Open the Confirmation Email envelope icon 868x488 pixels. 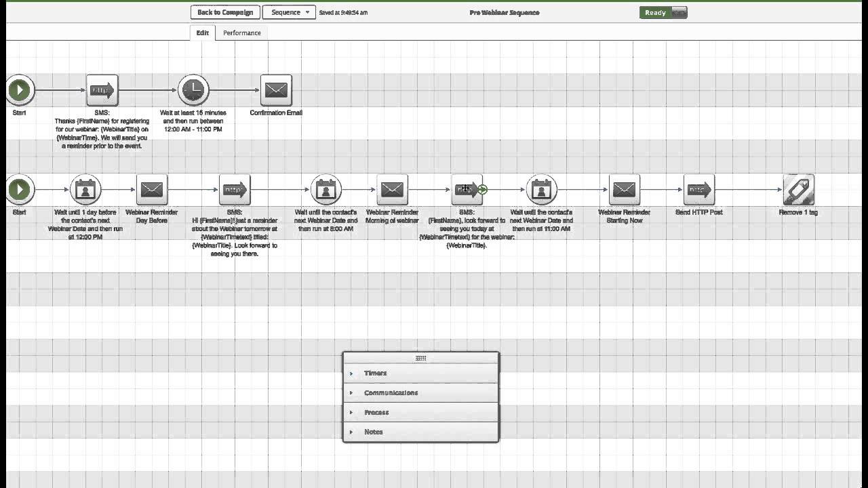coord(276,89)
